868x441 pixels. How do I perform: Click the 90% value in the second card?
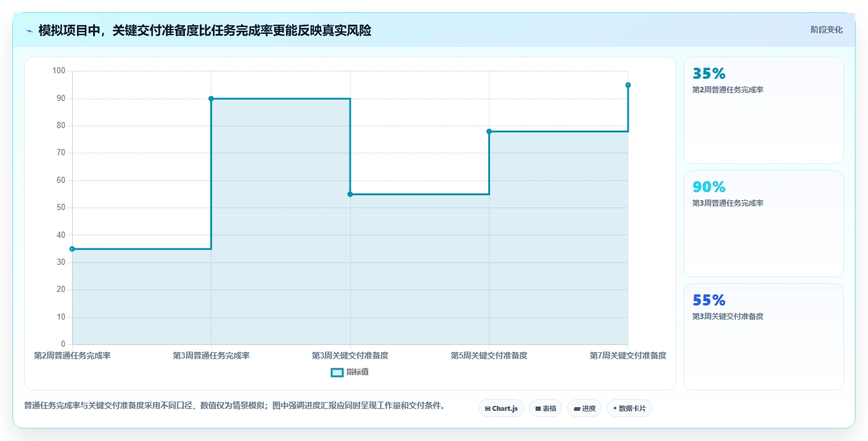(709, 187)
